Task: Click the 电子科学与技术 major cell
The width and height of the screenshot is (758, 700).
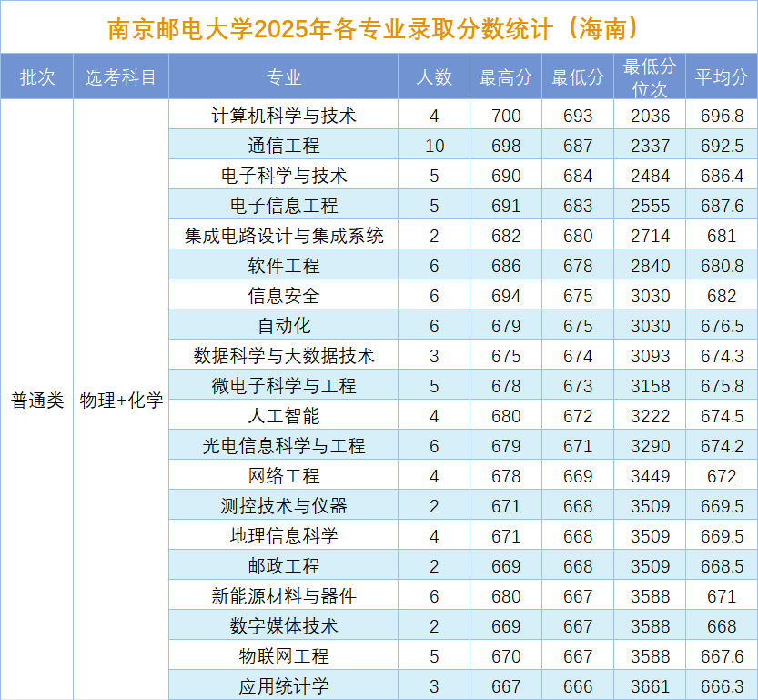Action: tap(283, 175)
